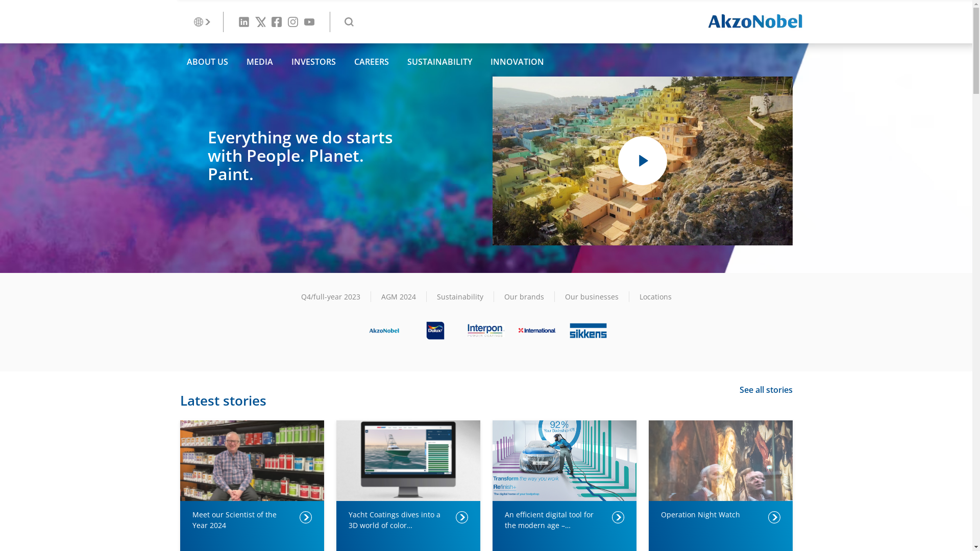980x551 pixels.
Task: Open the Q4/full-year 2023 link
Action: [x=330, y=297]
